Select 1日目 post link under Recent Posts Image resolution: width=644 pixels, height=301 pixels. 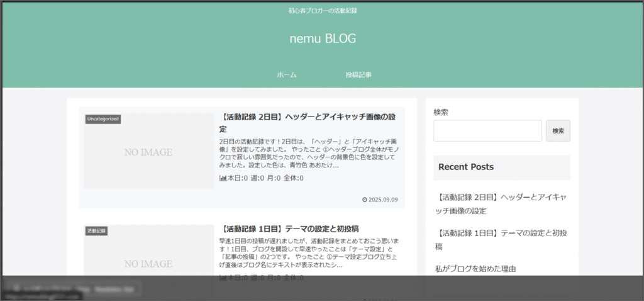501,239
